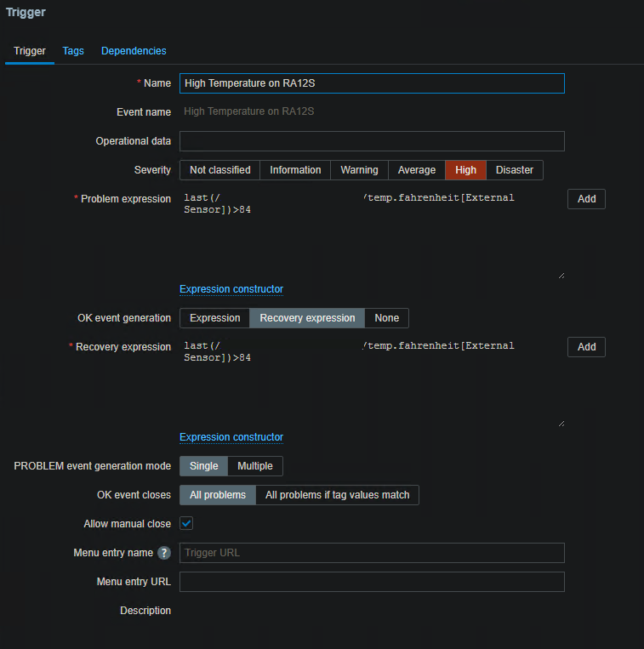Select Average severity level
This screenshot has width=644, height=649.
click(417, 170)
